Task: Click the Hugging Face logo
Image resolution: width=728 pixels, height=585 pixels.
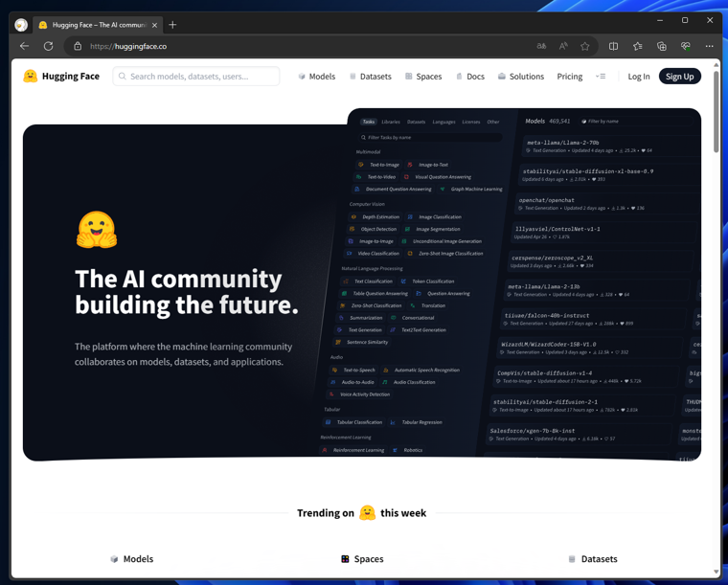Action: pyautogui.click(x=61, y=76)
